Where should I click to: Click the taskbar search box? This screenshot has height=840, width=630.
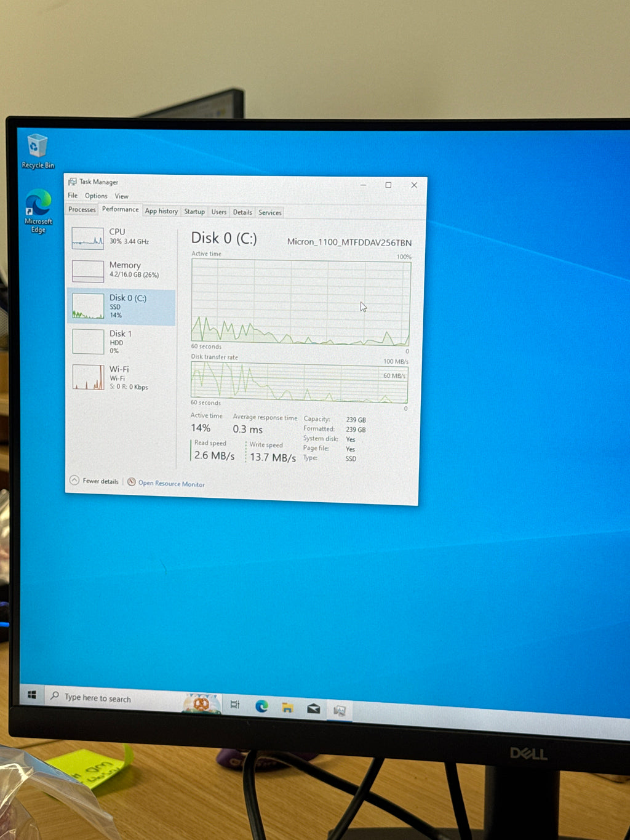coord(114,698)
